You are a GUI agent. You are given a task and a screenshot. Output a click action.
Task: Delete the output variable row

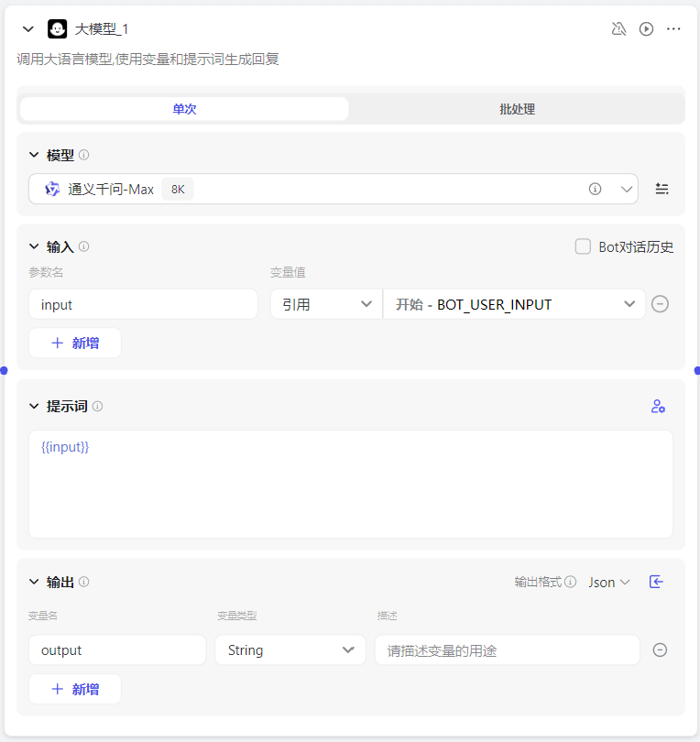660,649
